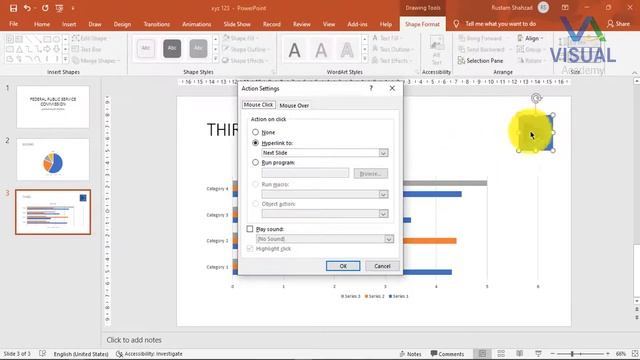
Task: Switch to the Design ribbon tab
Action: click(122, 24)
